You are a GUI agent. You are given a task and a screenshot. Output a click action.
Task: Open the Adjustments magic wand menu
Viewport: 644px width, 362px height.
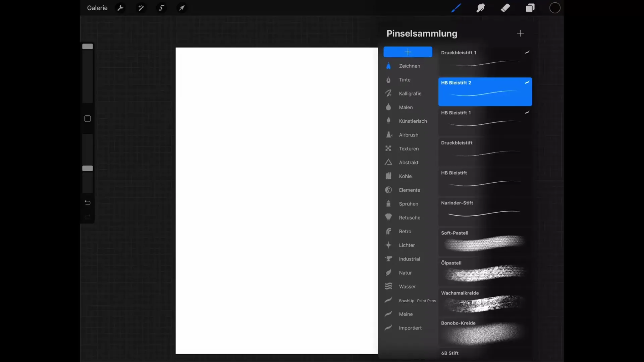coord(141,8)
